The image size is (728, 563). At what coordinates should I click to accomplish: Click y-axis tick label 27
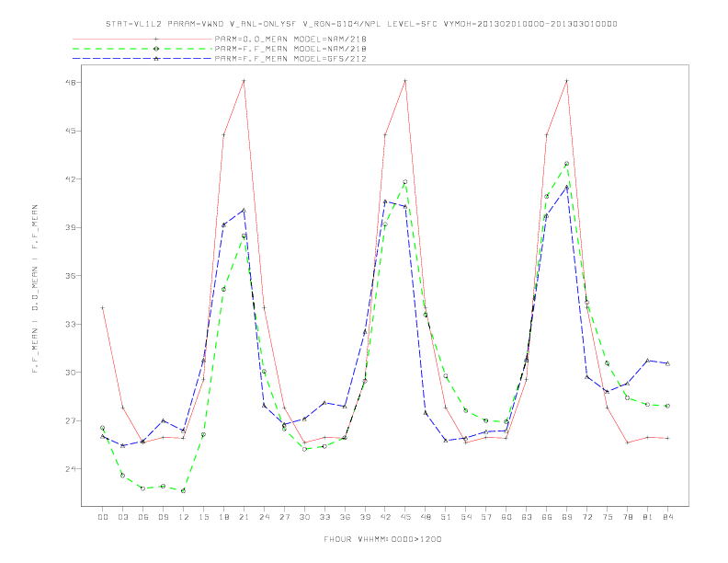[x=69, y=420]
